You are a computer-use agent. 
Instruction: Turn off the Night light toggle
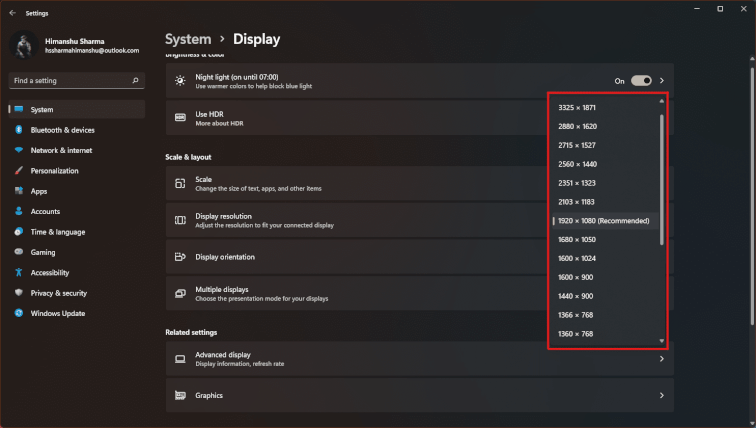(641, 80)
